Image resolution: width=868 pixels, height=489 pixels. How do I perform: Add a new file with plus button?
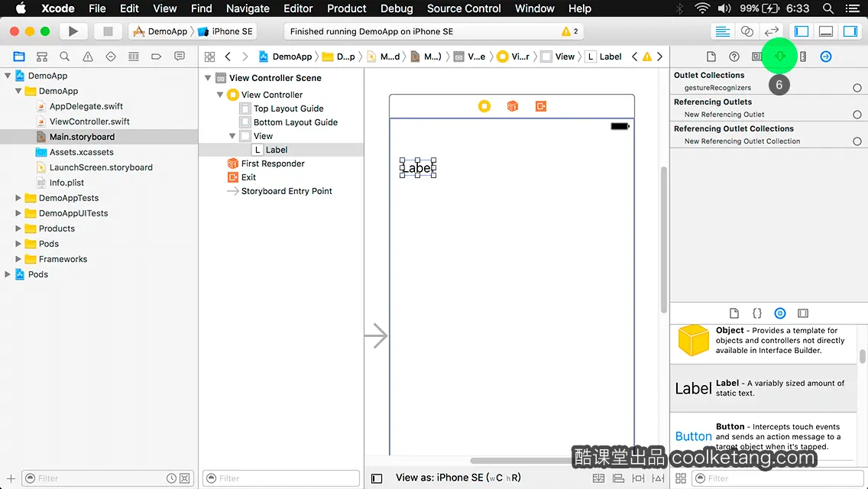pos(11,478)
